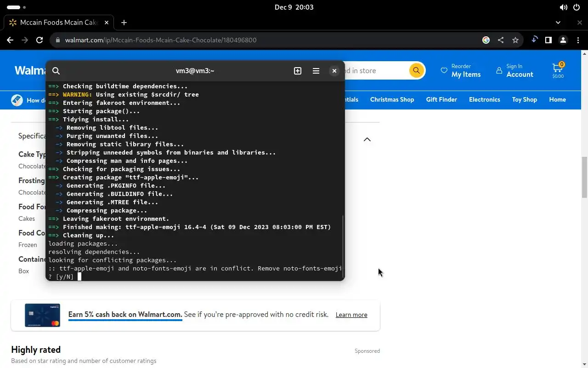Open system volume control
Screen dimensions: 588x368
click(x=563, y=7)
